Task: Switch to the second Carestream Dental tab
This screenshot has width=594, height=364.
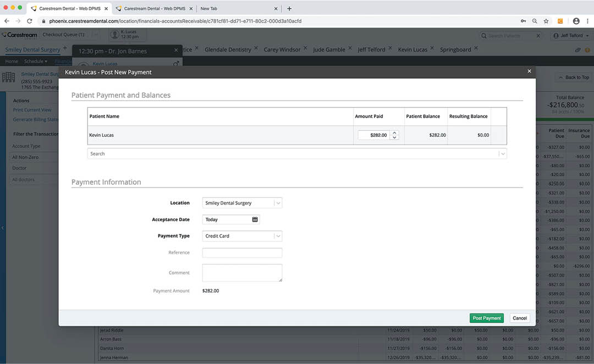Action: pyautogui.click(x=154, y=9)
